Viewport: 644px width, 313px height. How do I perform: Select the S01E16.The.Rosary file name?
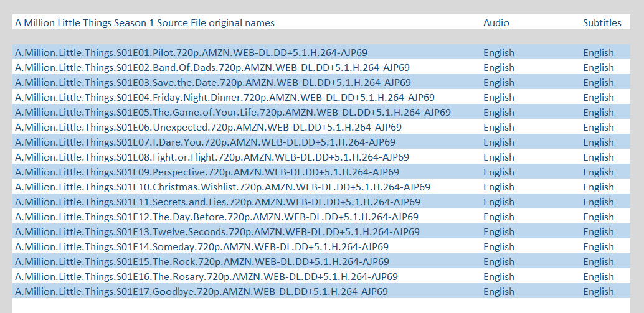(206, 277)
